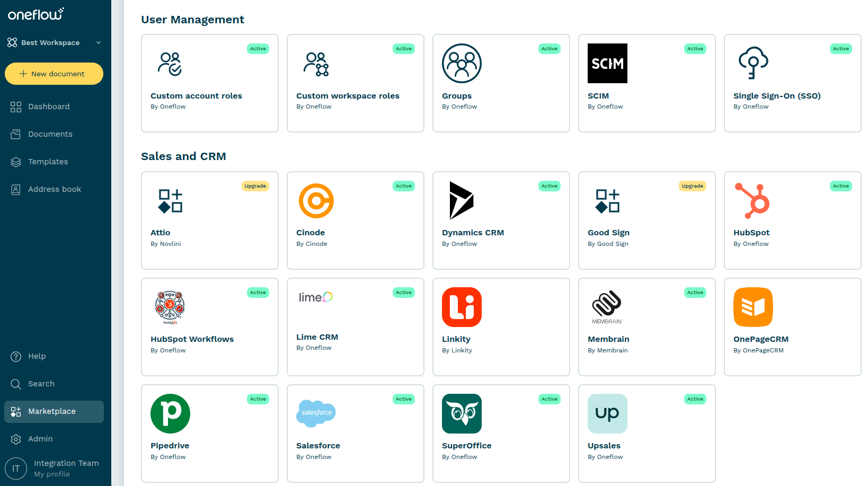868x486 pixels.
Task: Click the SCIM logo
Action: (x=607, y=64)
